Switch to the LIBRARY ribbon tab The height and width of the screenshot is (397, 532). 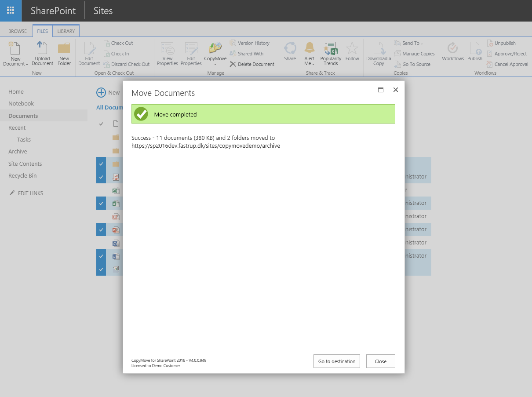(66, 31)
